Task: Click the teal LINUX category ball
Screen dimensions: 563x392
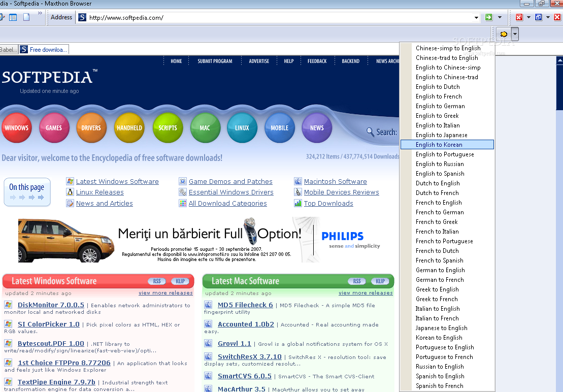Action: click(242, 128)
